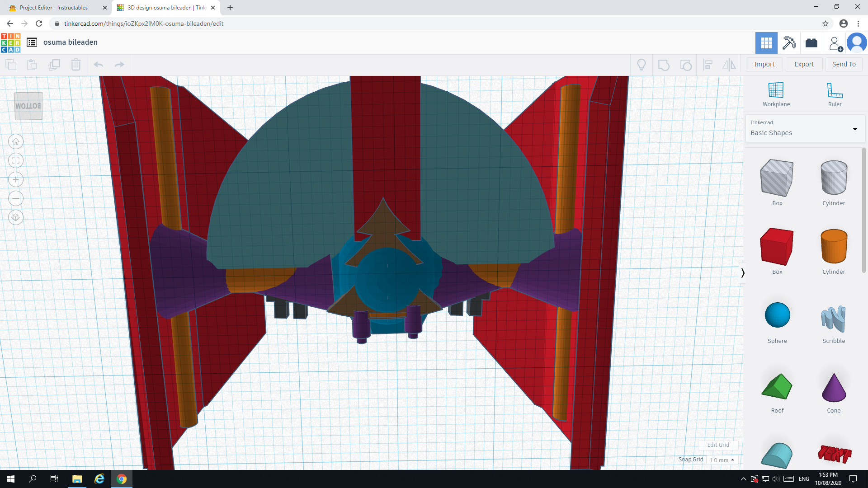Open the Windows Start menu
868x488 pixels.
pyautogui.click(x=11, y=479)
